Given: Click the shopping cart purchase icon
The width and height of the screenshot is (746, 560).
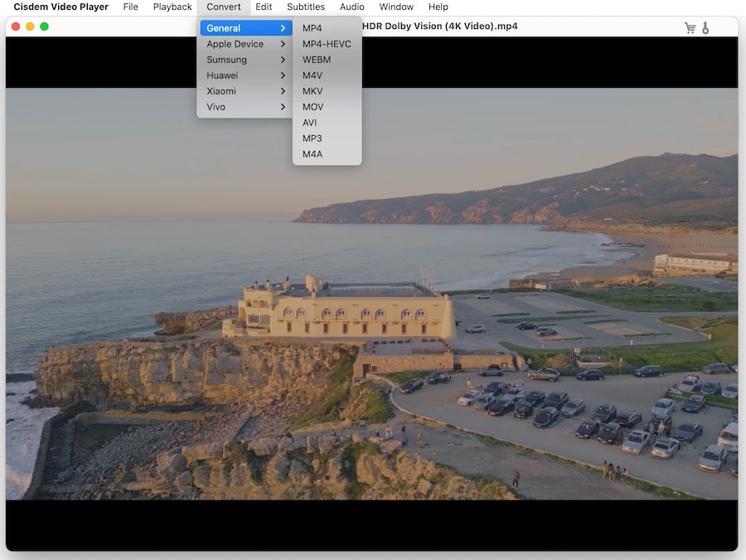Looking at the screenshot, I should pos(690,27).
